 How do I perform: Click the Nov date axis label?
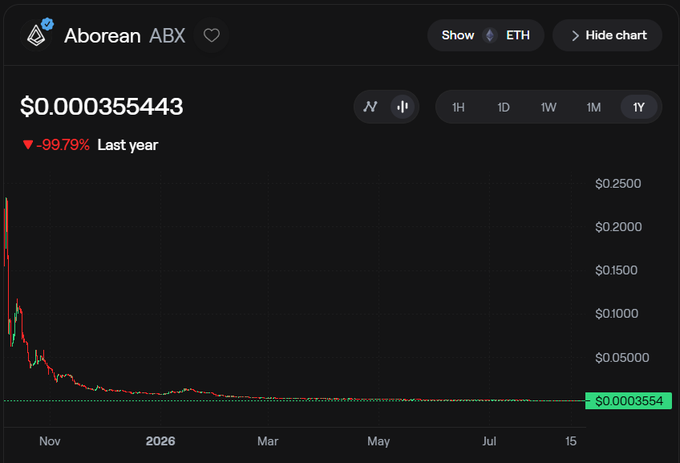click(x=50, y=441)
